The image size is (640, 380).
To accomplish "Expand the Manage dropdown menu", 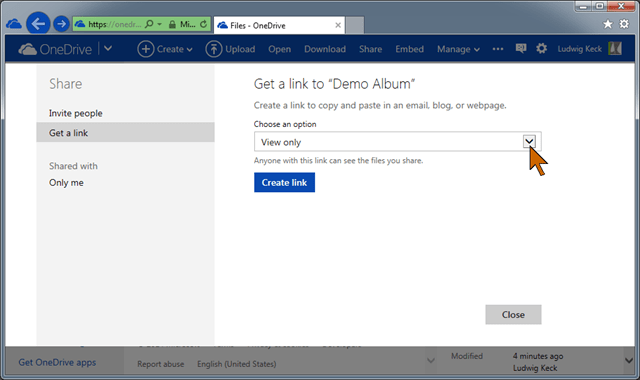I will (458, 49).
